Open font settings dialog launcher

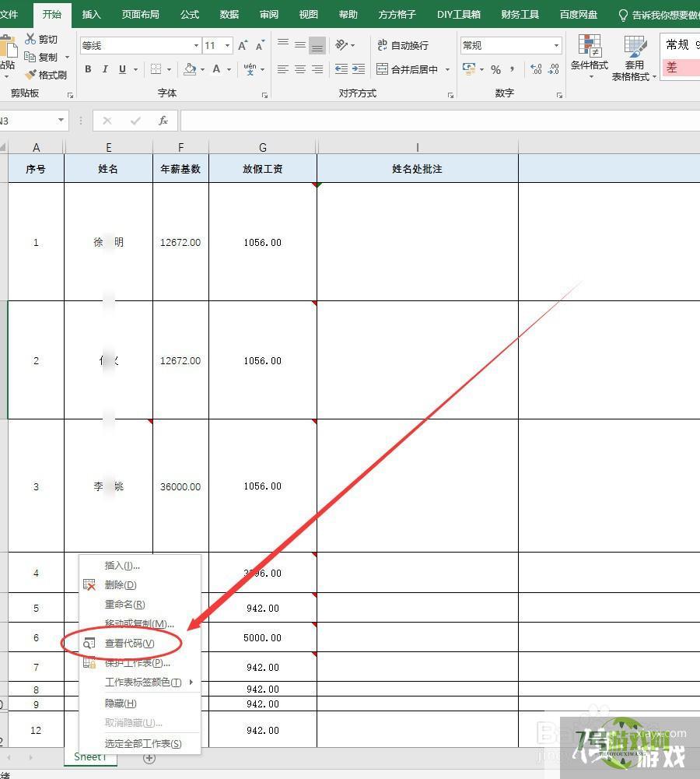pos(264,95)
